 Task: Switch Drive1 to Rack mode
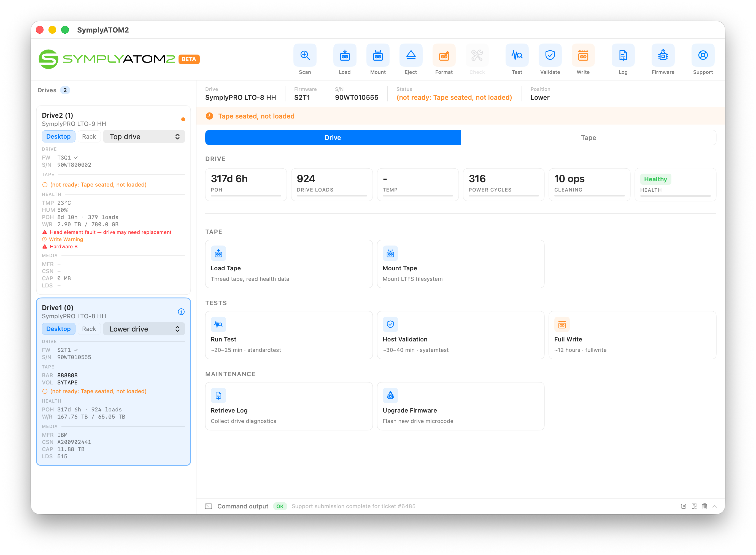pos(89,329)
